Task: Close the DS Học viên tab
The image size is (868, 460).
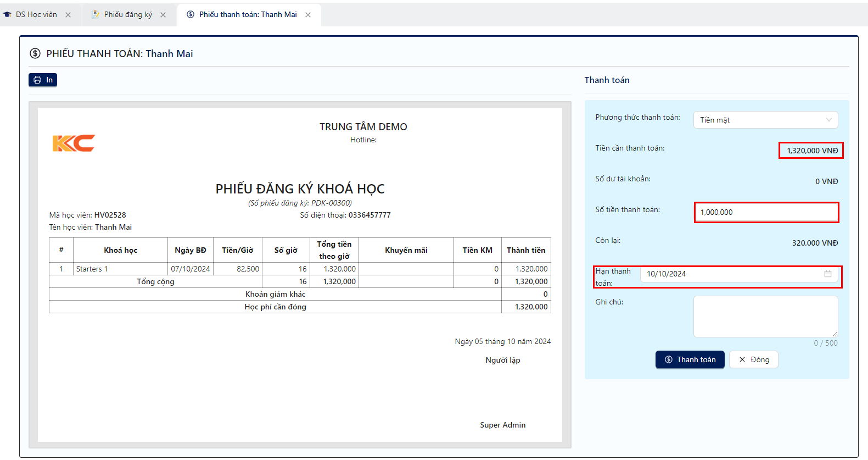Action: pos(68,15)
